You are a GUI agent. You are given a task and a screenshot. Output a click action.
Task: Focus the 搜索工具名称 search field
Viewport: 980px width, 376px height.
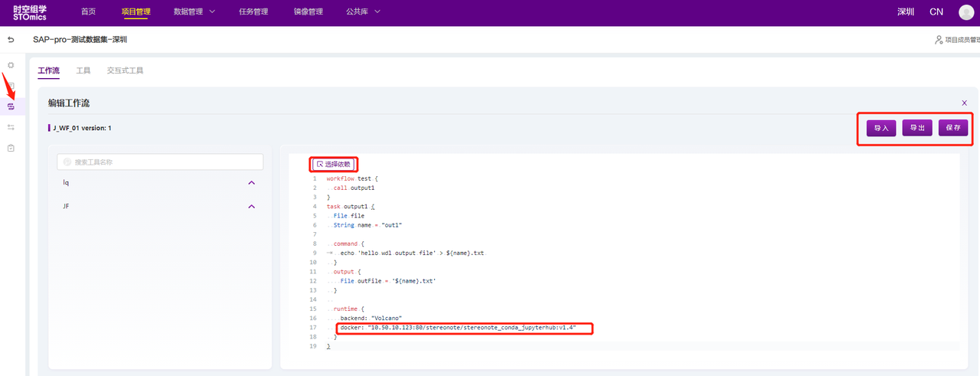point(160,162)
